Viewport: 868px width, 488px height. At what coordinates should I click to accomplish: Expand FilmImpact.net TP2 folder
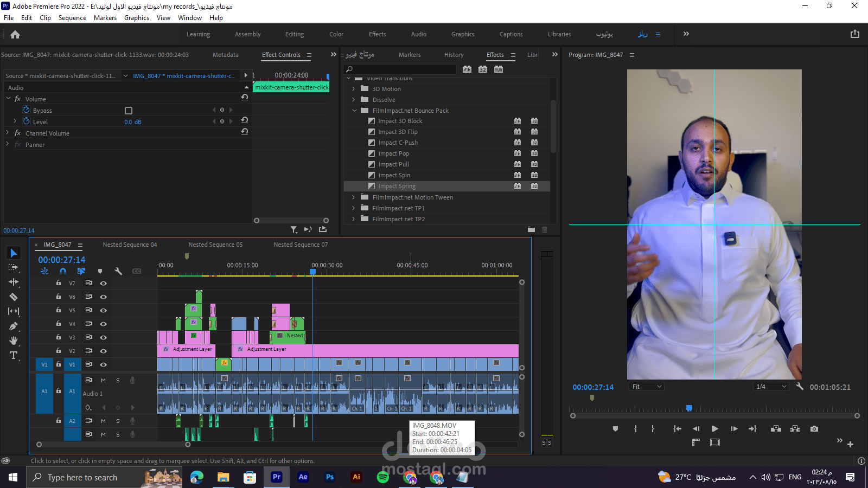click(354, 219)
